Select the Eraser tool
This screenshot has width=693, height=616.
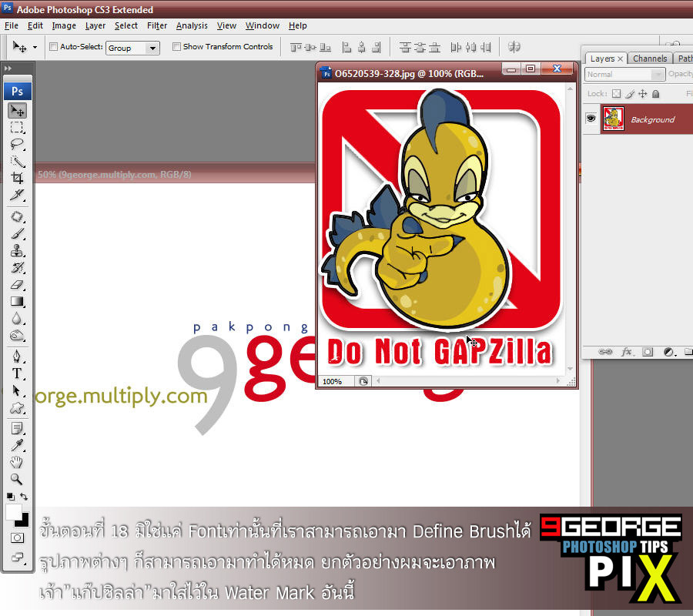(17, 285)
